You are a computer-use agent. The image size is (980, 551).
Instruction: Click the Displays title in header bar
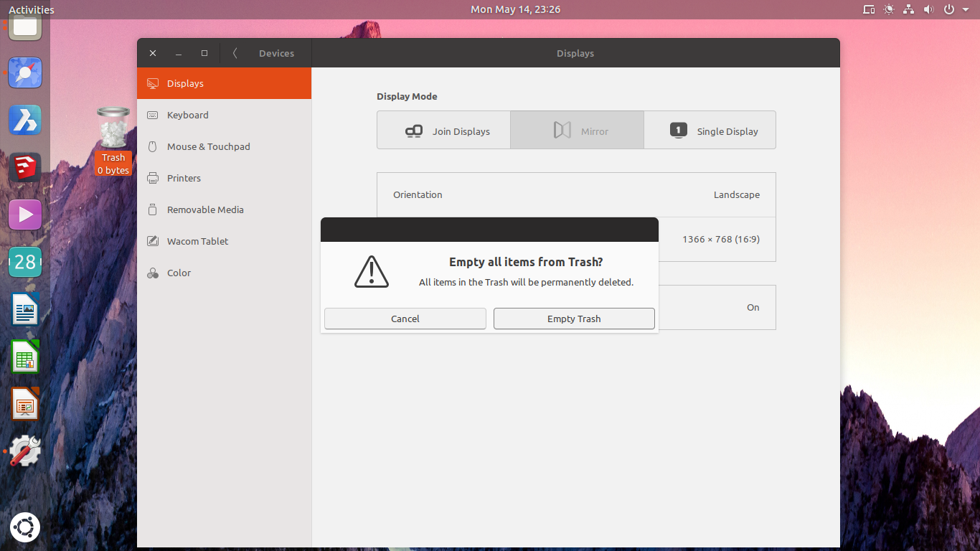coord(575,53)
